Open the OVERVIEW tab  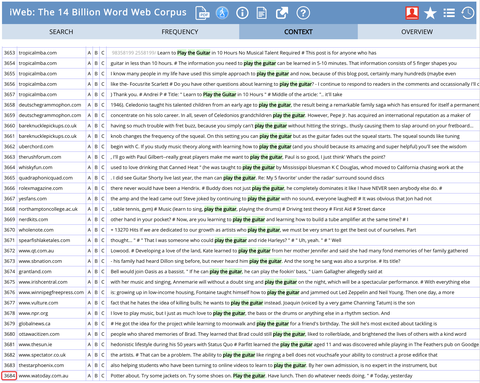(x=417, y=32)
